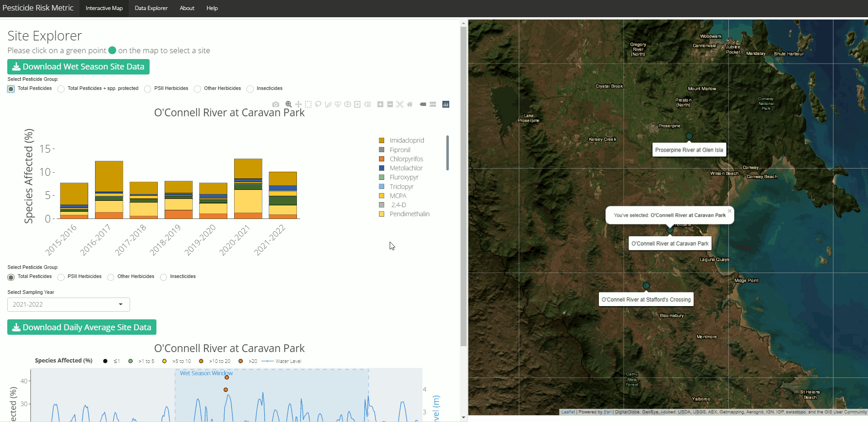Screen dimensions: 868x422
Task: Click the Pesticide Risk Metric brand title
Action: pos(38,8)
